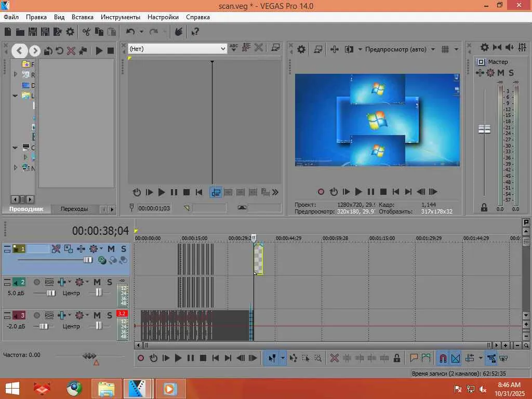Refresh the Explorer panel view
This screenshot has width=532, height=399.
tap(59, 51)
